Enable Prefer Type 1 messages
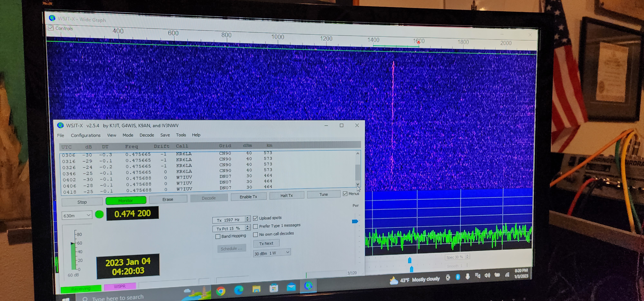 coord(256,226)
